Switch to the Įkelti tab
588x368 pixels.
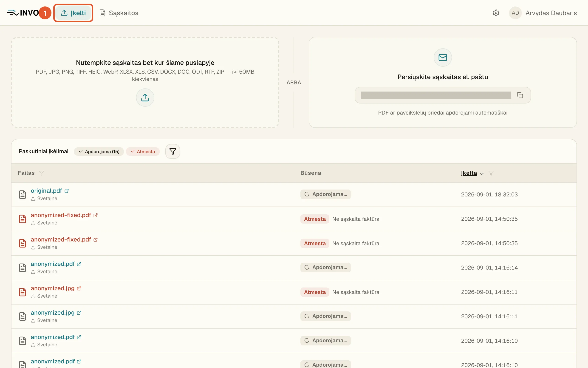pos(73,13)
